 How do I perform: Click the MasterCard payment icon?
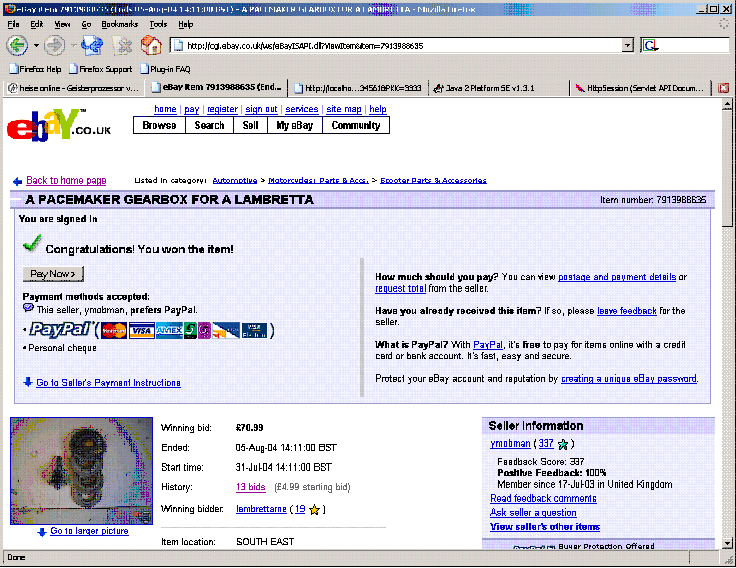click(114, 330)
